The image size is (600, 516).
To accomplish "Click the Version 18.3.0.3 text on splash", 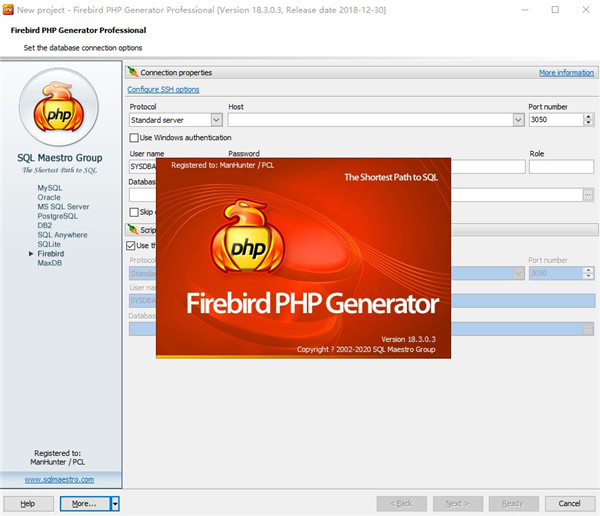I will [x=408, y=339].
